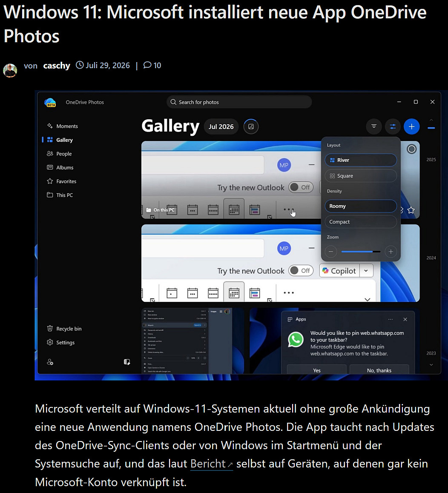This screenshot has height=493, width=448.
Task: Close the Apps pin prompt
Action: pos(405,319)
